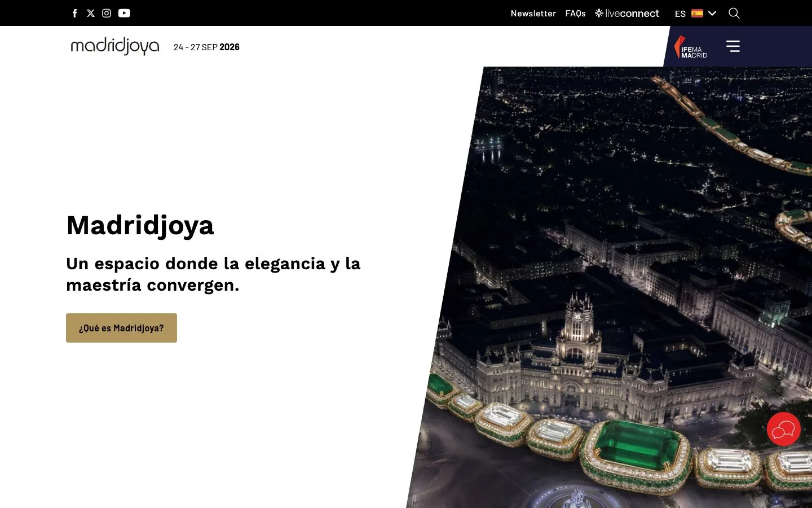
Task: Open the FAQs link
Action: point(575,13)
